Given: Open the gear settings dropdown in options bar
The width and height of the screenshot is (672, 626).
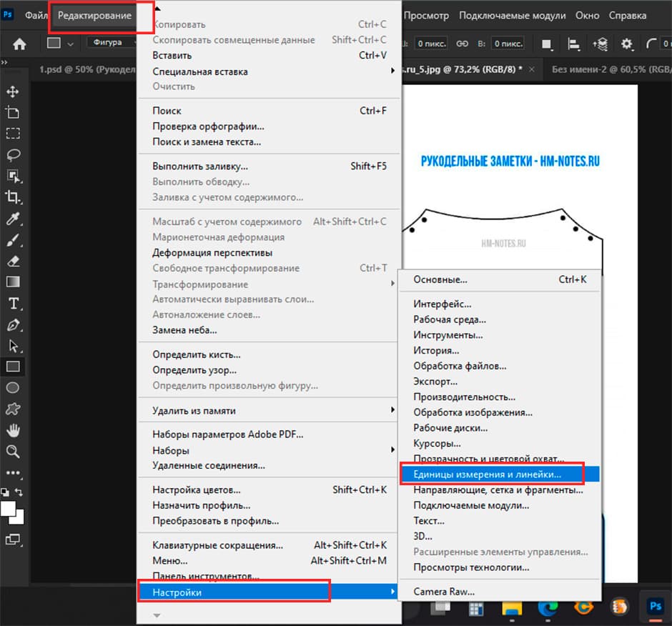Looking at the screenshot, I should (x=627, y=44).
